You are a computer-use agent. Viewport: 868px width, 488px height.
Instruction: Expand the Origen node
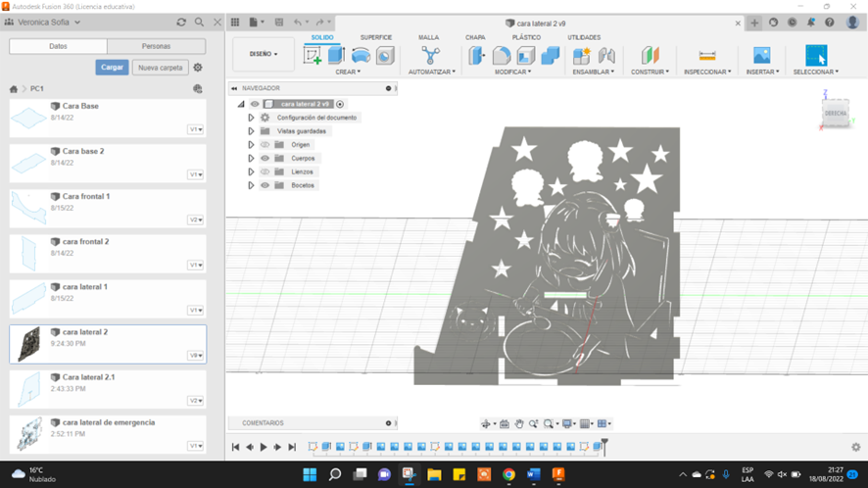pos(251,145)
